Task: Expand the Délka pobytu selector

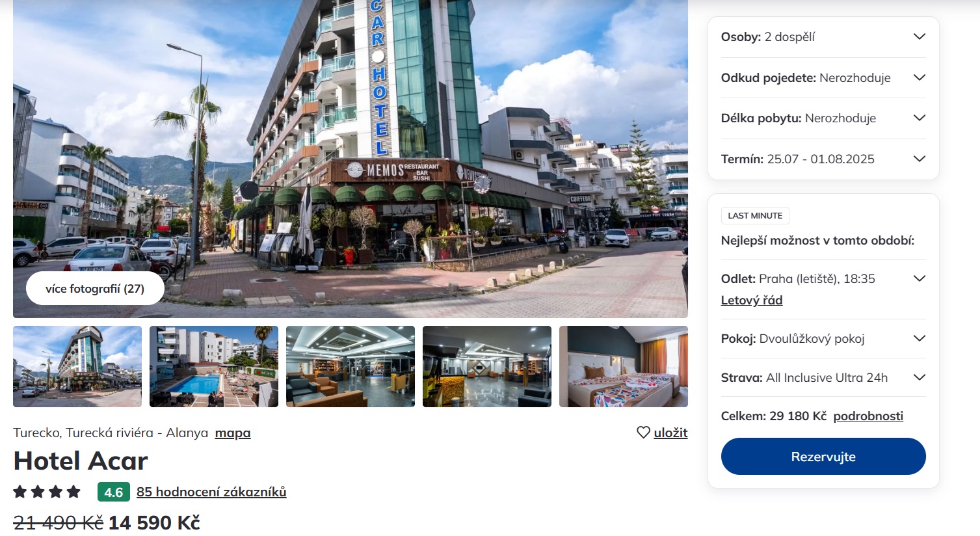Action: tap(823, 118)
